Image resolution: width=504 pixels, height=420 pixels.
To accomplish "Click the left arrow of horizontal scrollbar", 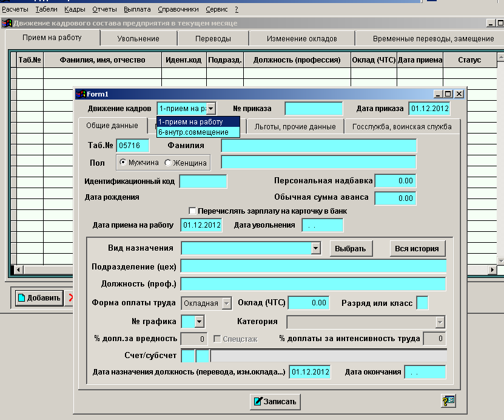I will pos(19,269).
